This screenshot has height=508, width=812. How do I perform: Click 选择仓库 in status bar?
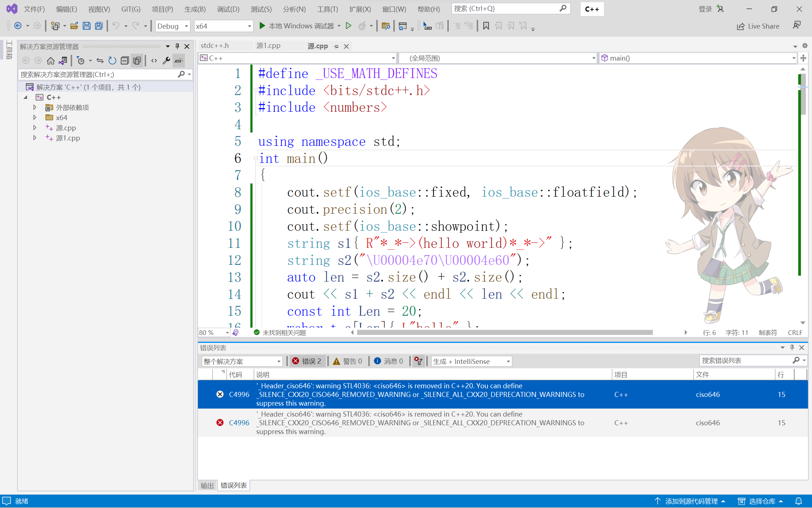[761, 501]
